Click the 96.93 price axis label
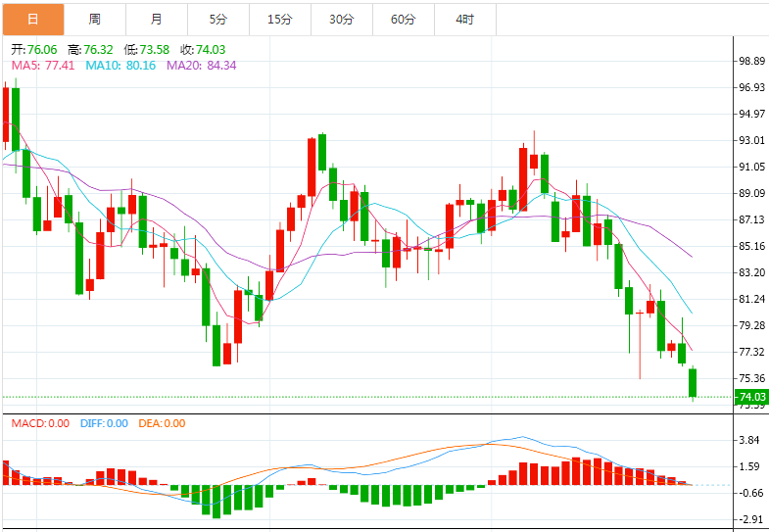Screen dimensions: 769x532 click(x=751, y=87)
